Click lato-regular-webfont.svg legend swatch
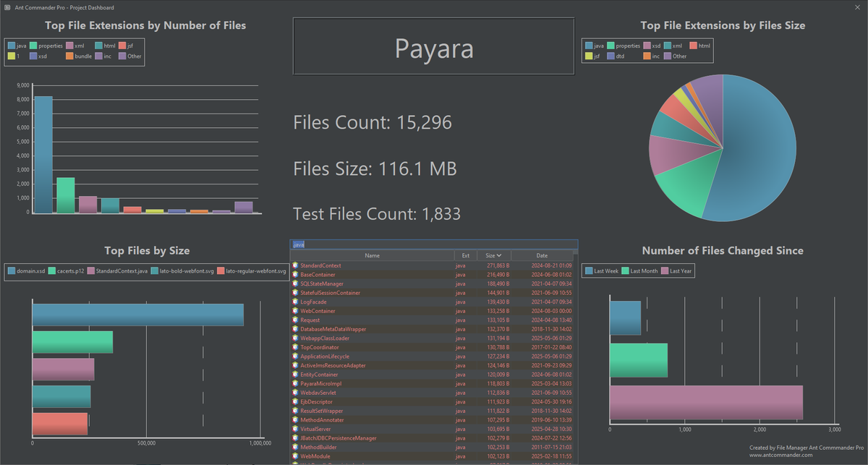Viewport: 868px width, 465px height. (x=221, y=271)
